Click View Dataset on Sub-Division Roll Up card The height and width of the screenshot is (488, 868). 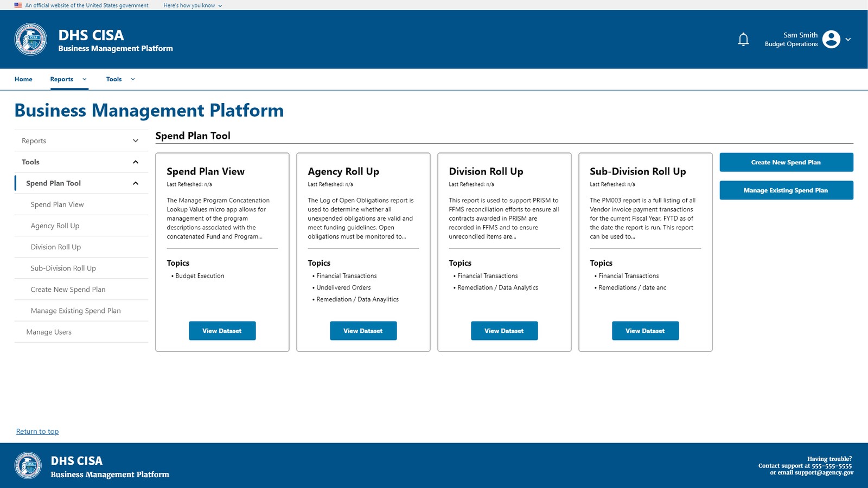point(645,331)
